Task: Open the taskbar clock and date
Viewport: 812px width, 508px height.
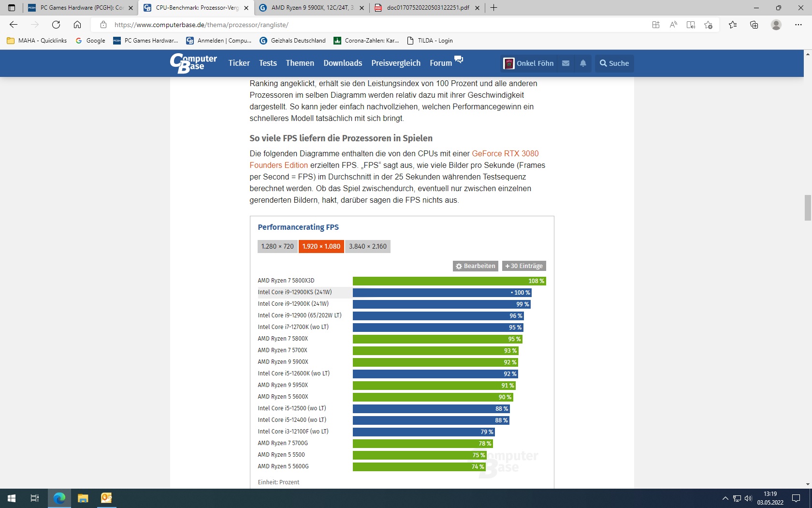Action: 770,498
